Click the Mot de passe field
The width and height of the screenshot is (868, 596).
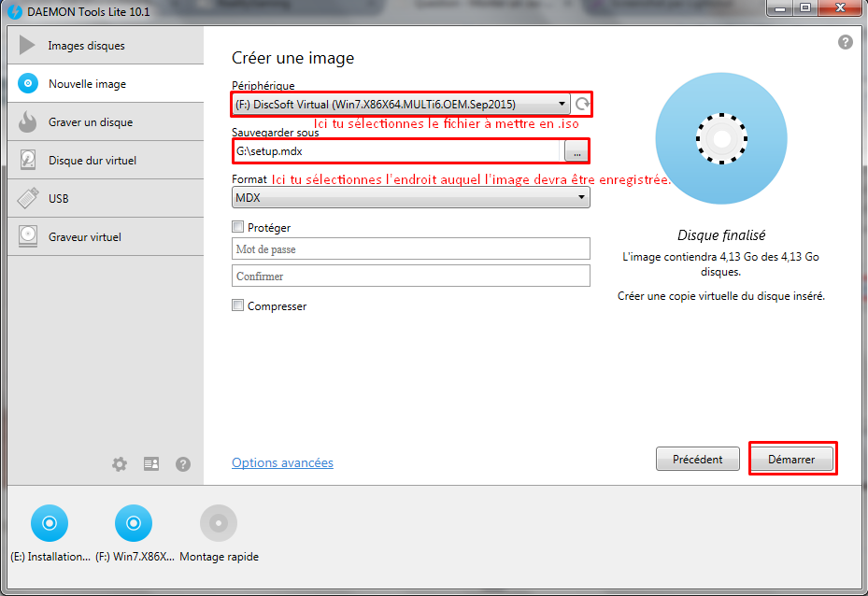pyautogui.click(x=411, y=249)
